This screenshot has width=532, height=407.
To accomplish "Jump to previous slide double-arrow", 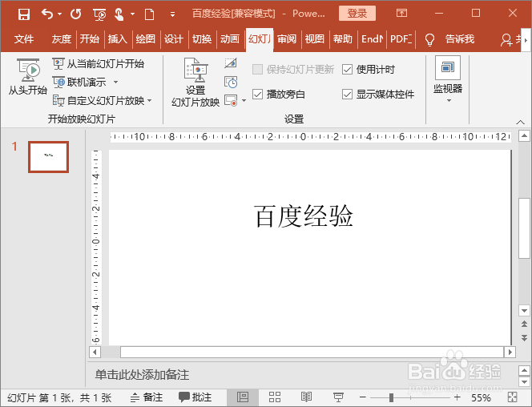I will click(524, 324).
